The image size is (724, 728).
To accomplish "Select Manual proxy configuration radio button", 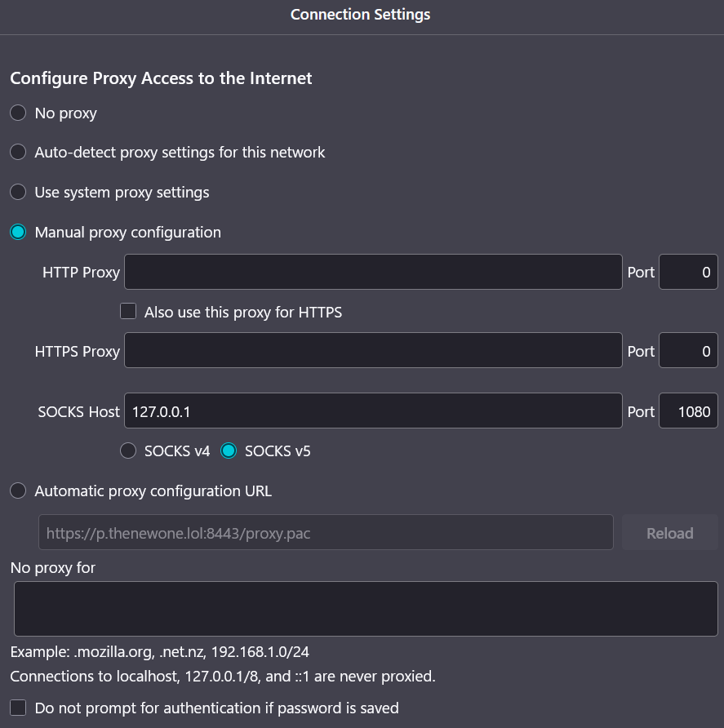I will click(x=18, y=232).
